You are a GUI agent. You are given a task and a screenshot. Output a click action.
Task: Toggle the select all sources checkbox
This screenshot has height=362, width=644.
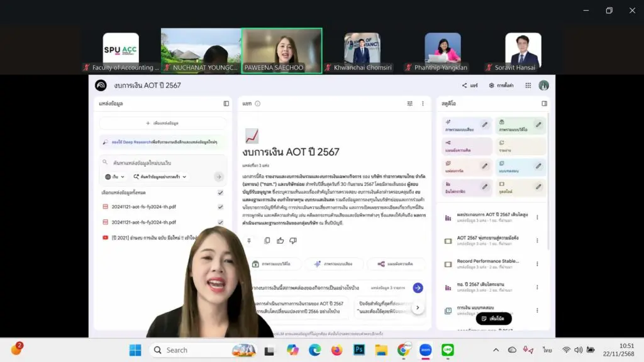220,193
